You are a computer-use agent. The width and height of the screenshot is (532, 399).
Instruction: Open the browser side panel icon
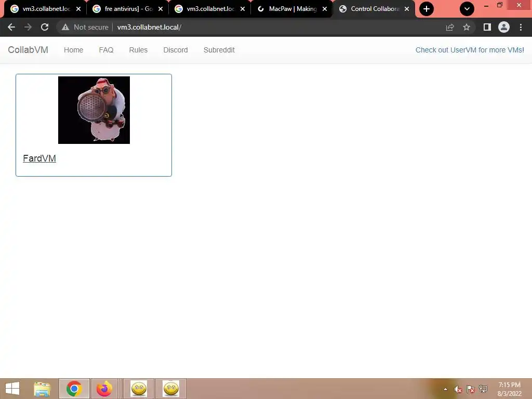click(x=487, y=27)
